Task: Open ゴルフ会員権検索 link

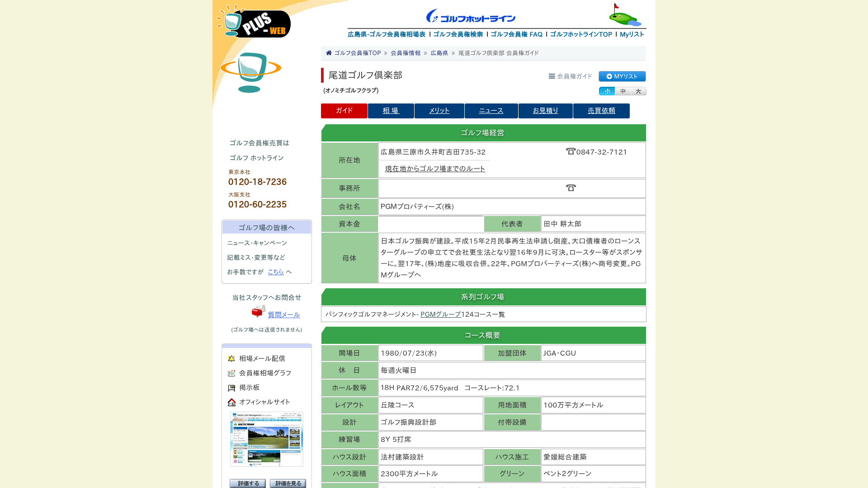Action: point(458,34)
